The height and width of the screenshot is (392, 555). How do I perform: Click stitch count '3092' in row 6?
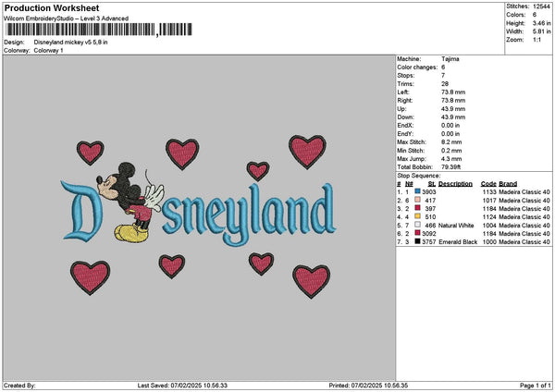point(429,234)
